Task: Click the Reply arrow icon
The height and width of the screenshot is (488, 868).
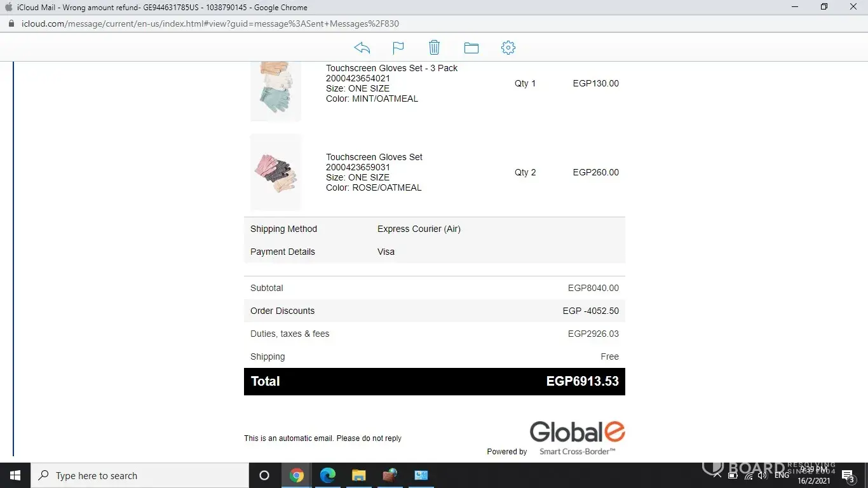Action: point(362,48)
